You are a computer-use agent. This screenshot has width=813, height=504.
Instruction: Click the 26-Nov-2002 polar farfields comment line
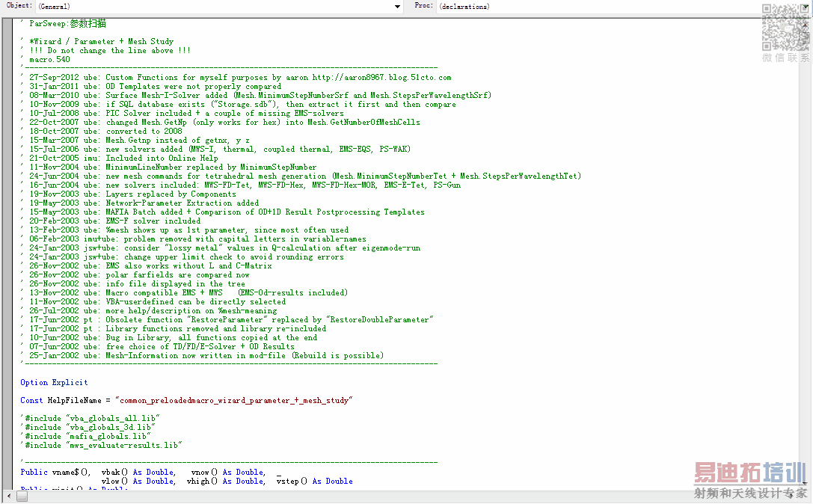tap(135, 275)
